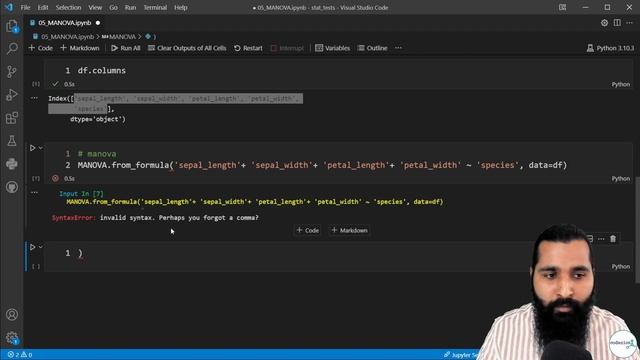Viewport: 640px width, 360px height.
Task: Open the Run menu
Action: point(130,7)
